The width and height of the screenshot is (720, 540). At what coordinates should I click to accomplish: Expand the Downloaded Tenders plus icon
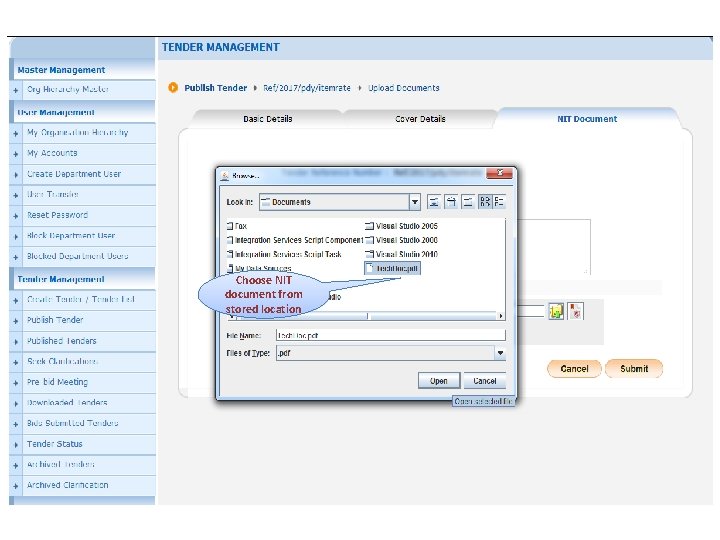click(16, 404)
